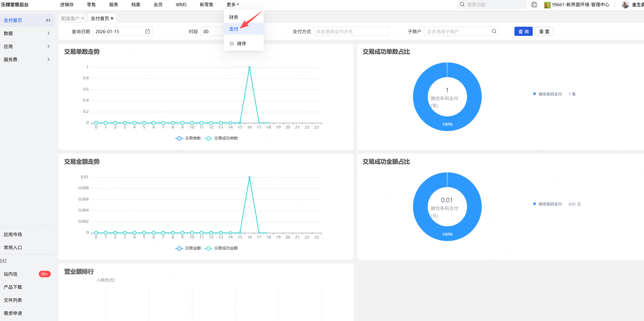Screen dimensions: 644x321
Task: Select 支付 from the dropdown menu
Action: (234, 29)
